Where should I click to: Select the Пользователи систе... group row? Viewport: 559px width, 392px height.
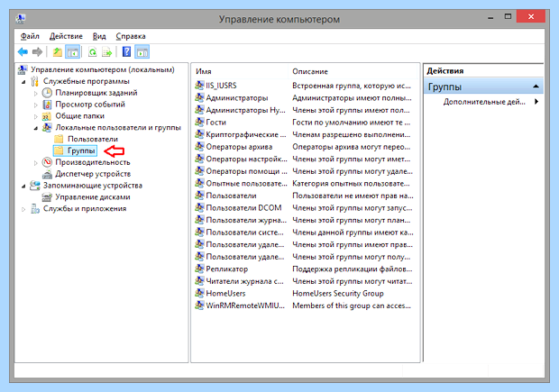(305, 232)
